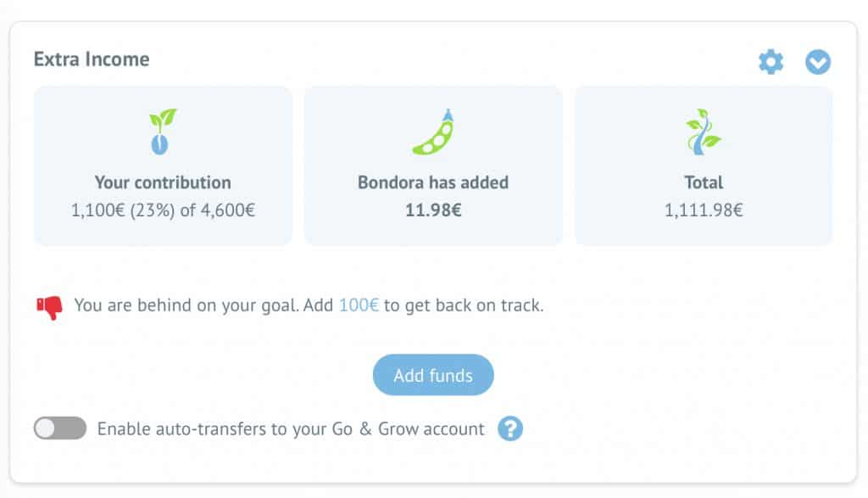Open the auto-transfers help question icon
868x498 pixels.
[x=509, y=428]
